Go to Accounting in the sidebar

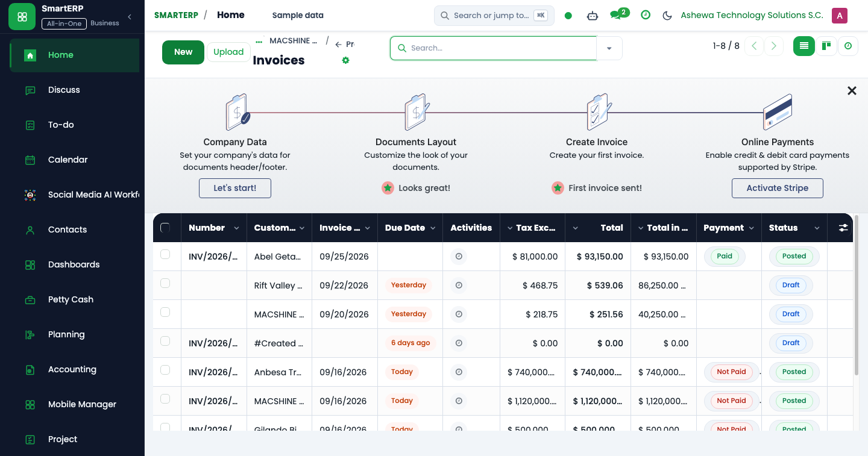(x=75, y=370)
